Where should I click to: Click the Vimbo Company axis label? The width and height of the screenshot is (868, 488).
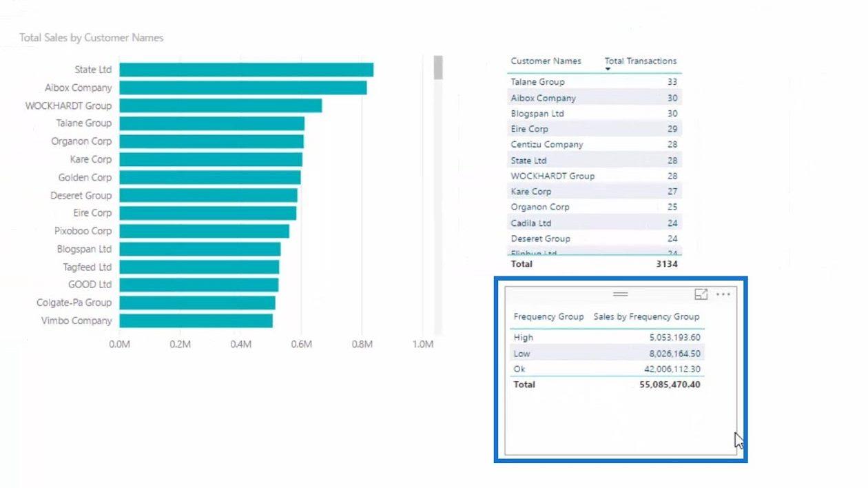(76, 321)
